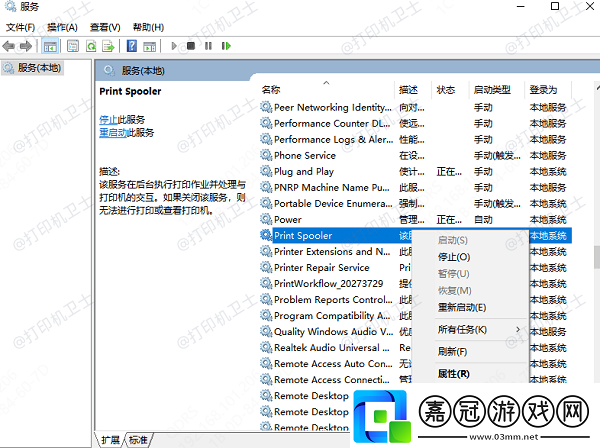The image size is (600, 448).
Task: Open the 查看(V) menu
Action: pos(105,27)
